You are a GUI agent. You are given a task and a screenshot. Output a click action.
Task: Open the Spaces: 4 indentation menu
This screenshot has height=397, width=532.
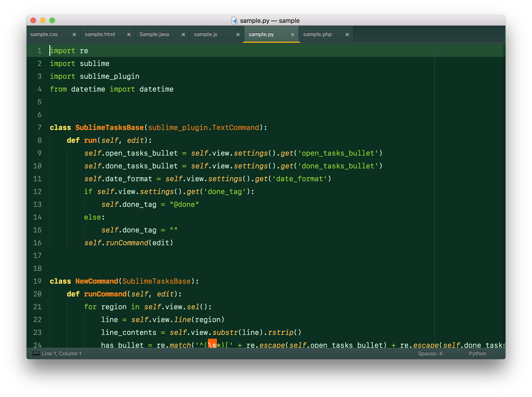pyautogui.click(x=430, y=353)
